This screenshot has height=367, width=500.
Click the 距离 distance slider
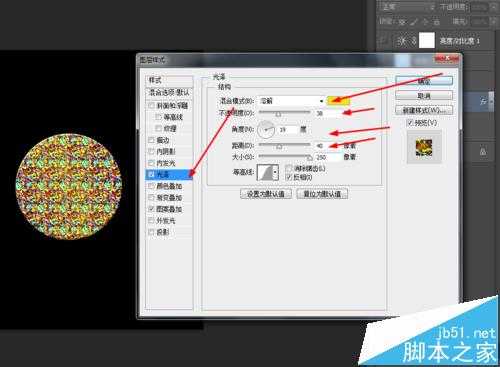284,145
